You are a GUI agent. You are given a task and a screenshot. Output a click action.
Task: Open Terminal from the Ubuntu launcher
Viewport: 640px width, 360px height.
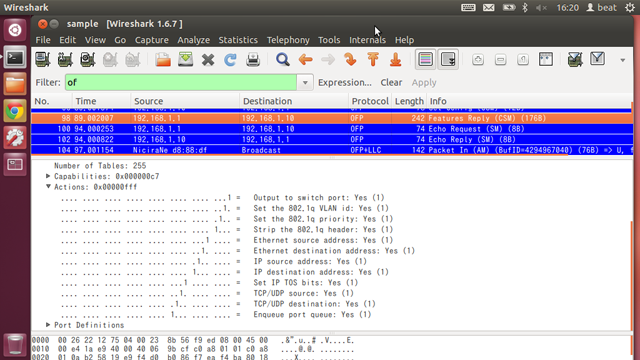pyautogui.click(x=15, y=58)
